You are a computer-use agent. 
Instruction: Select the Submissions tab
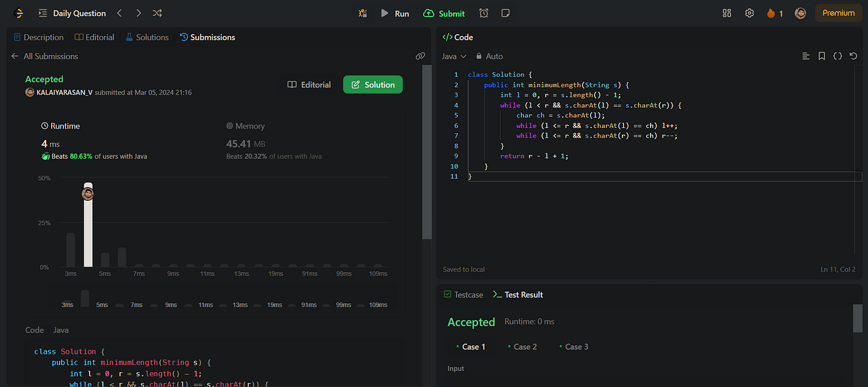click(x=208, y=37)
